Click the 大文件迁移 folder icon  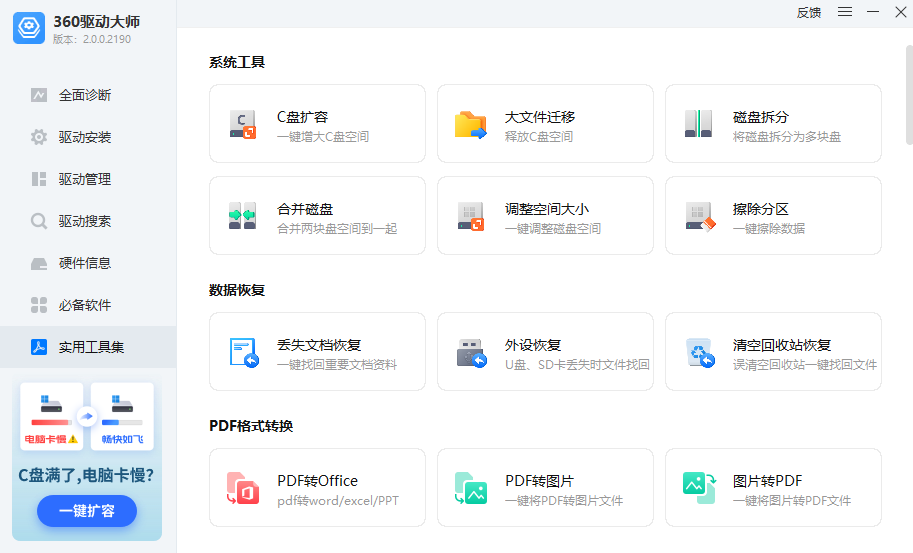(470, 124)
